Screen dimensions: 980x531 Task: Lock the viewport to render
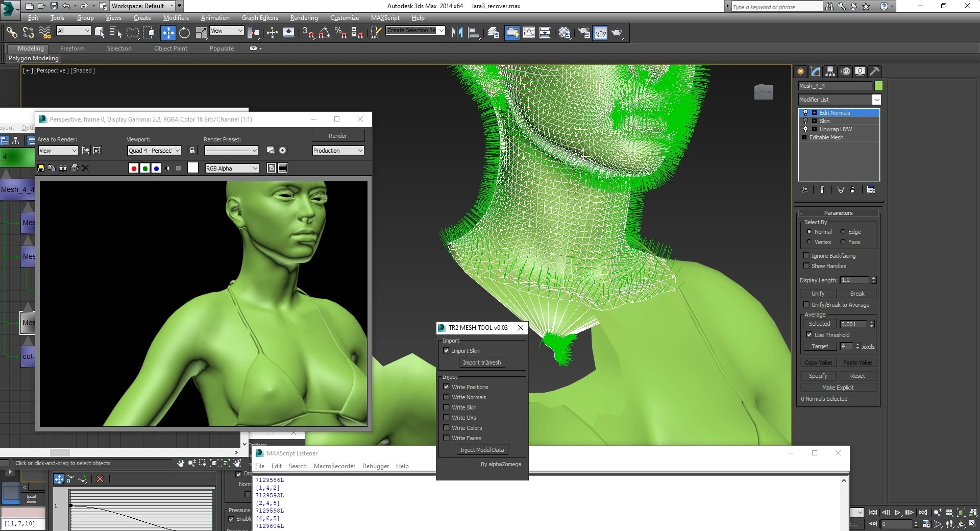(x=192, y=150)
